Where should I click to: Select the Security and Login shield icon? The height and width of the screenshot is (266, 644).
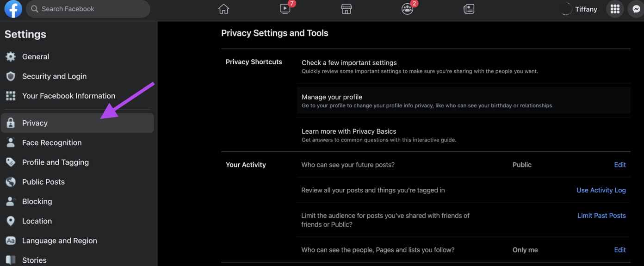tap(11, 76)
